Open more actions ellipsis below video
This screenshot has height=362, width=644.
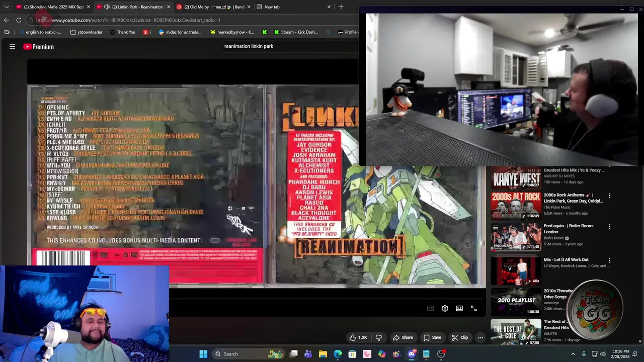click(x=480, y=337)
